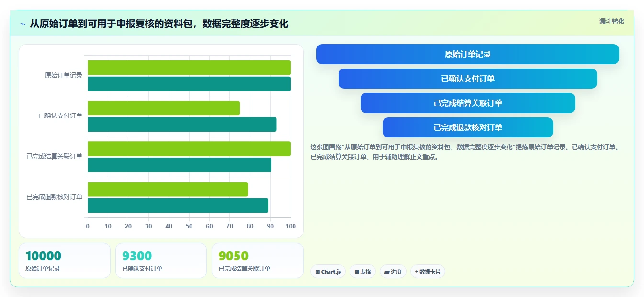644x297 pixels.
Task: Open the 9300 已确认支付订单 stat card
Action: (x=161, y=261)
